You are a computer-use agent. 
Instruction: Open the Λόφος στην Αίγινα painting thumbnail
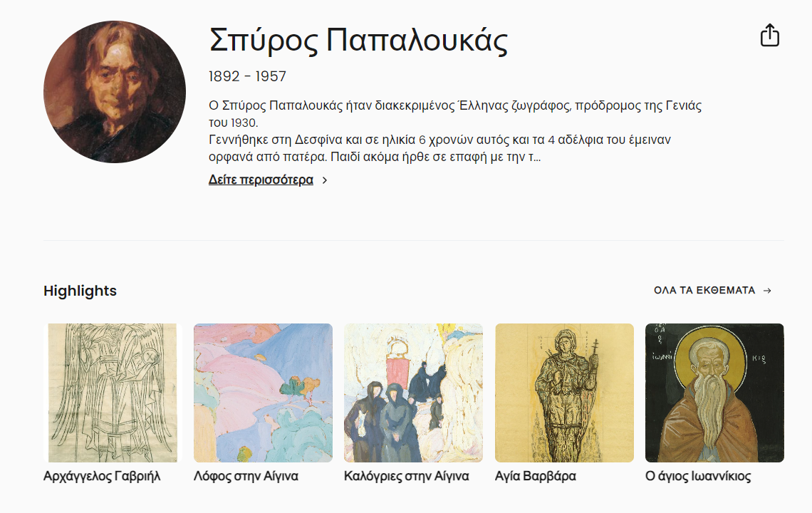(263, 393)
